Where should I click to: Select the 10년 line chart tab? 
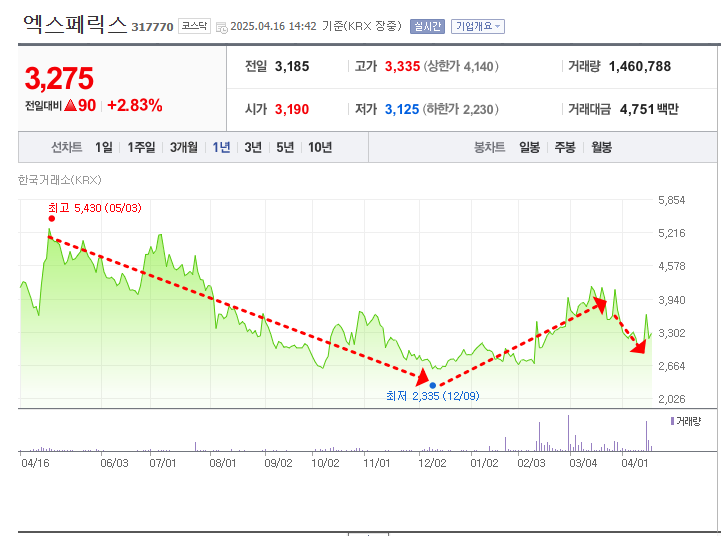[x=320, y=147]
